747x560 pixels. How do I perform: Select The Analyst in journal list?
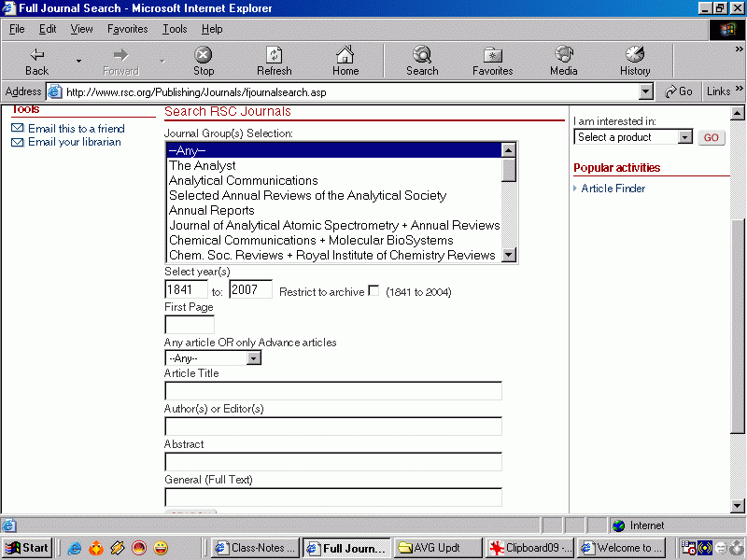point(334,165)
